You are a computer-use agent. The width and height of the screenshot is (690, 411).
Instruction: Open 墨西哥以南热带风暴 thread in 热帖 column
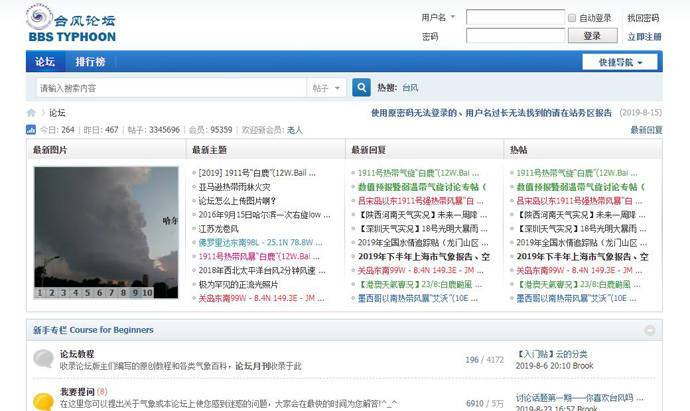point(576,298)
